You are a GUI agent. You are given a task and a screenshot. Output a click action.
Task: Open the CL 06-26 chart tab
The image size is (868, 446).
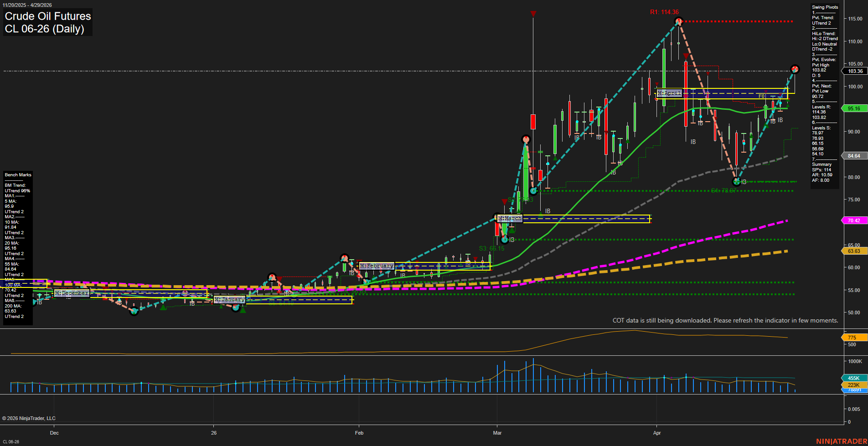click(11, 441)
